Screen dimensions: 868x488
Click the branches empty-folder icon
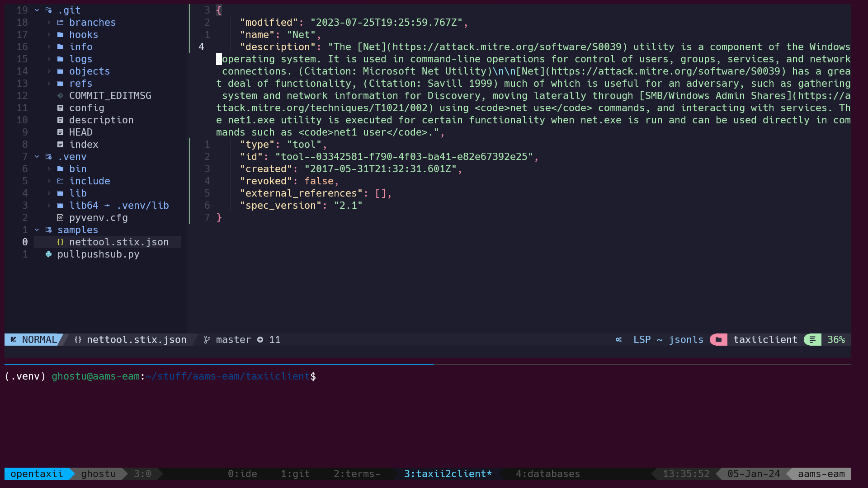coord(61,22)
